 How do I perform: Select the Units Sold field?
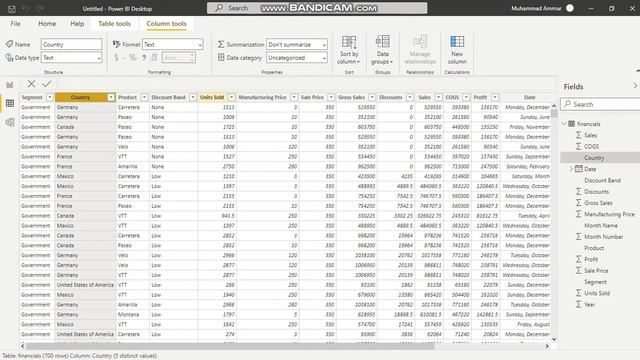(597, 293)
